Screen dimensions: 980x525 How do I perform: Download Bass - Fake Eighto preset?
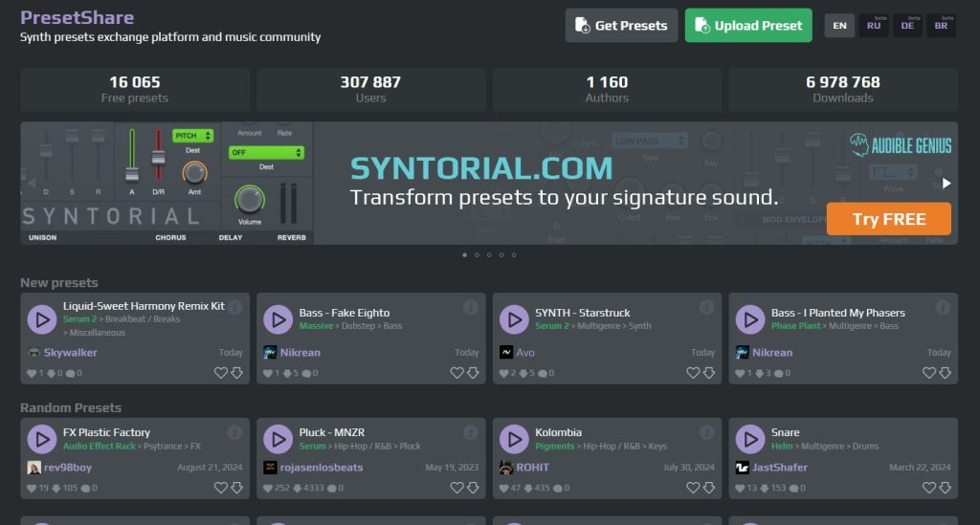coord(473,373)
